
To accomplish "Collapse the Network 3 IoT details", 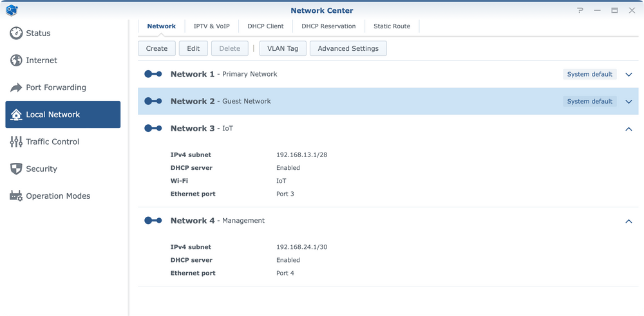I will click(629, 129).
